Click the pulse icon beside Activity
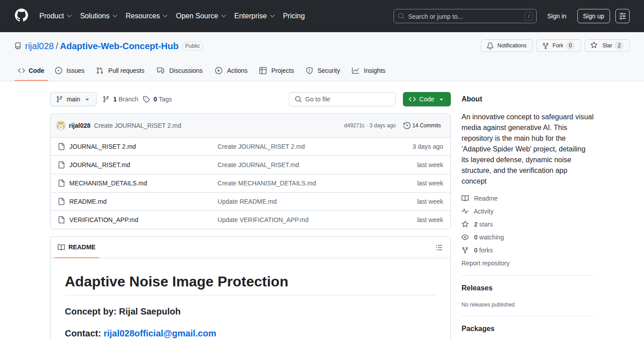The height and width of the screenshot is (340, 644). (465, 211)
